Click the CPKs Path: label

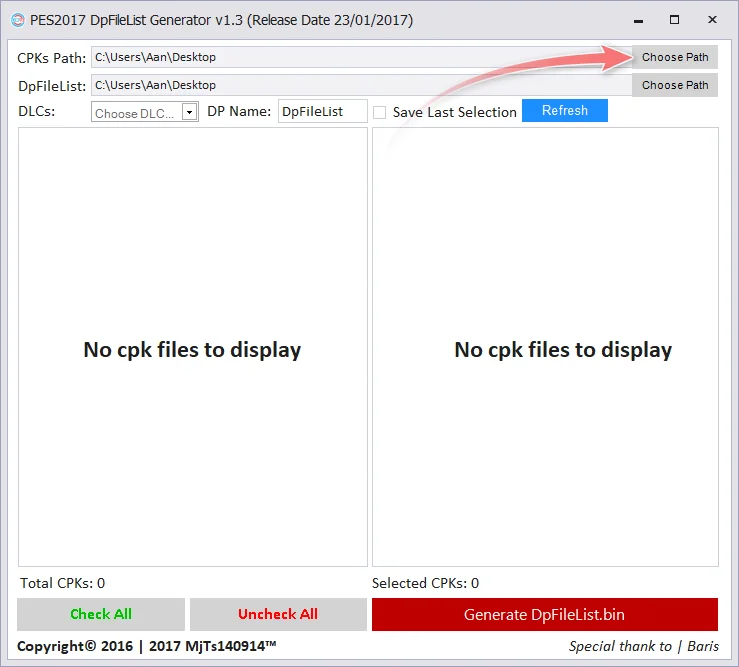52,58
